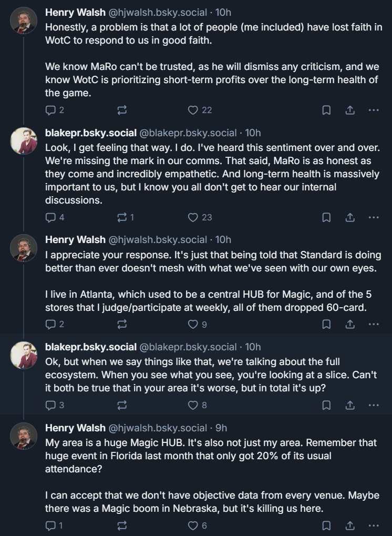The width and height of the screenshot is (392, 536).
Task: Open the @blakepr.bsky.social handle on second post
Action: pos(188,133)
